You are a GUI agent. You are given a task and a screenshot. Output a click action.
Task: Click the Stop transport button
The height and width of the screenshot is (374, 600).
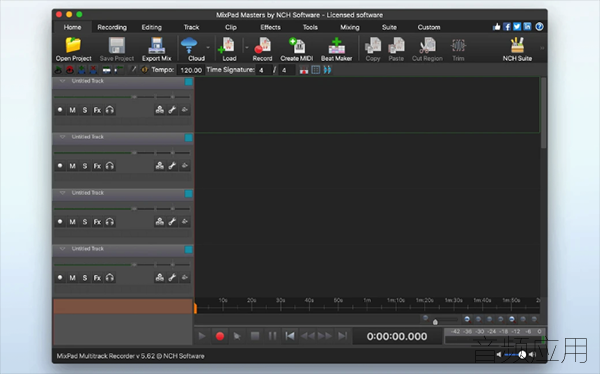255,336
